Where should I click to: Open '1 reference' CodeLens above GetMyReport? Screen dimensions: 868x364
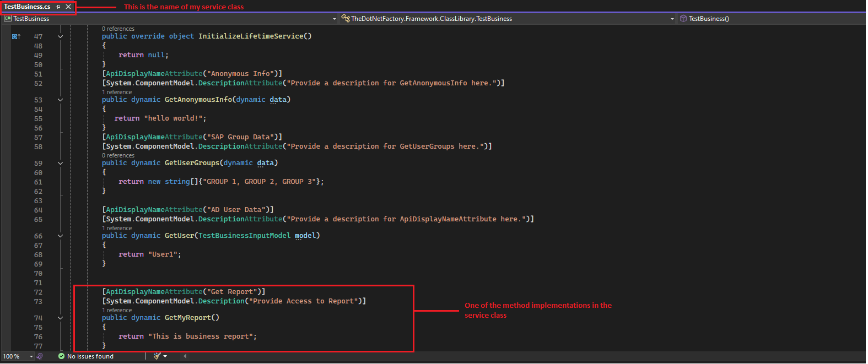coord(117,310)
